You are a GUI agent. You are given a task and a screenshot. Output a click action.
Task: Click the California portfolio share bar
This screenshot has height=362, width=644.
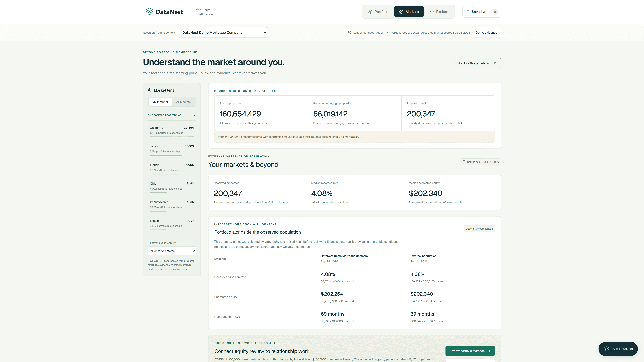pyautogui.click(x=172, y=137)
